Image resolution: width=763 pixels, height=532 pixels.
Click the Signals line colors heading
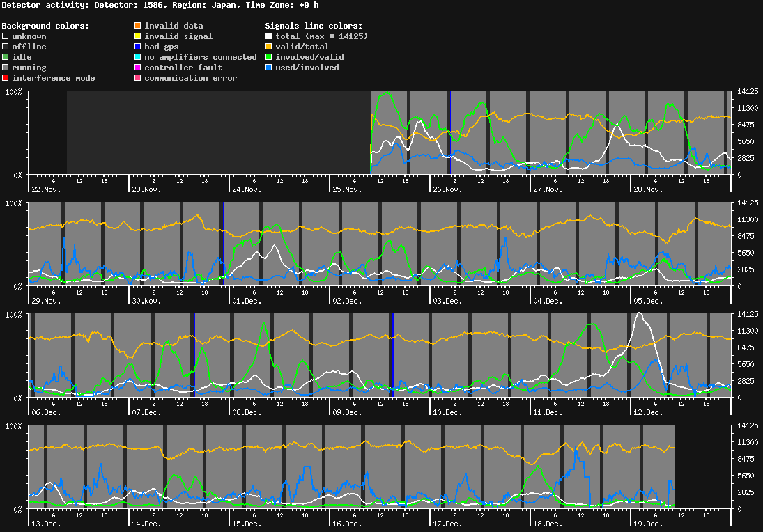(314, 26)
